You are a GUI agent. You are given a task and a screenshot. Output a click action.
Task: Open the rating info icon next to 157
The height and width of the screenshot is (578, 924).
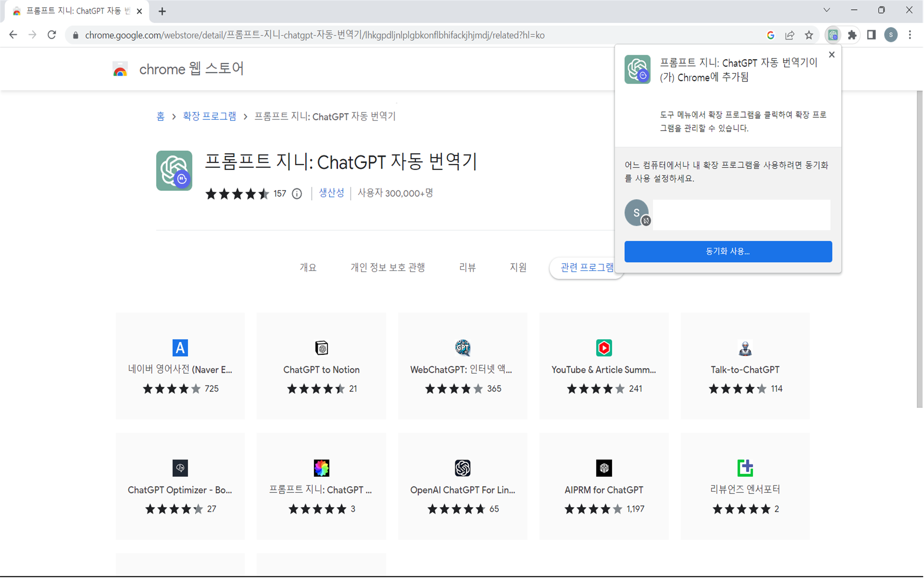[x=297, y=194]
